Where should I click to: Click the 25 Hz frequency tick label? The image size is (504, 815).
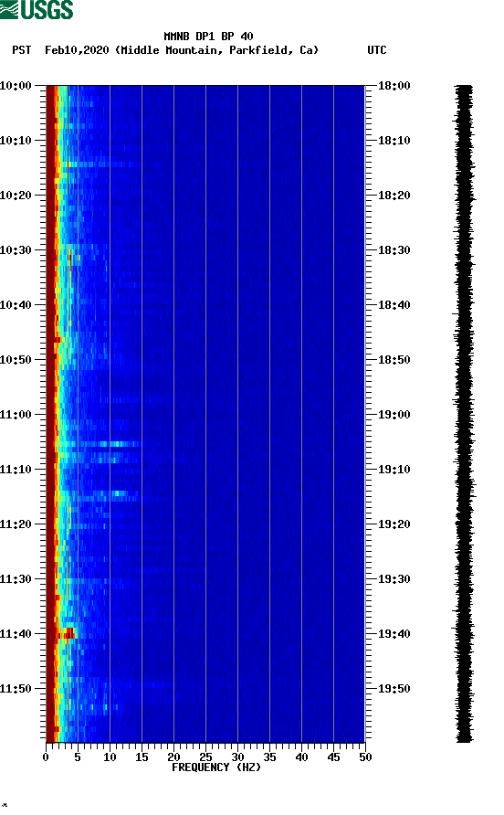click(205, 757)
